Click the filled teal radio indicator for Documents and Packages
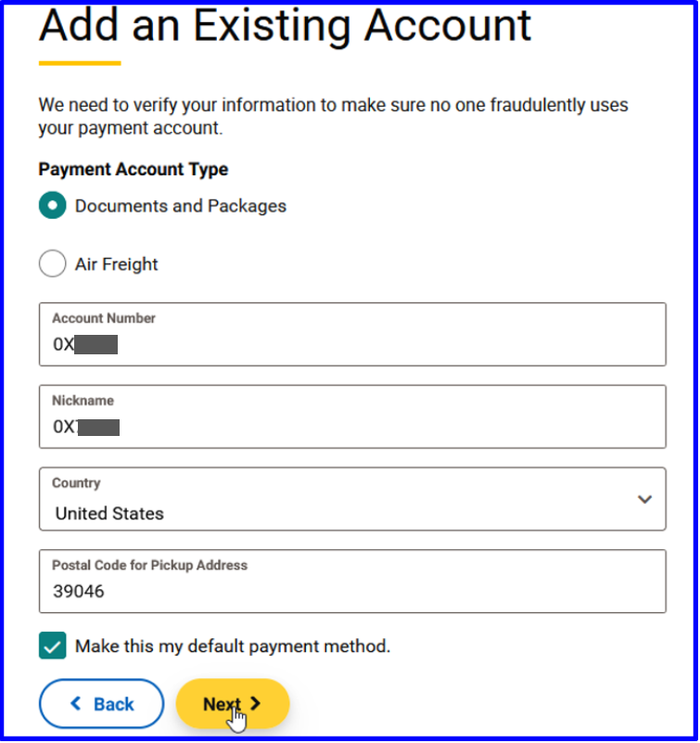The image size is (700, 743). [x=53, y=205]
